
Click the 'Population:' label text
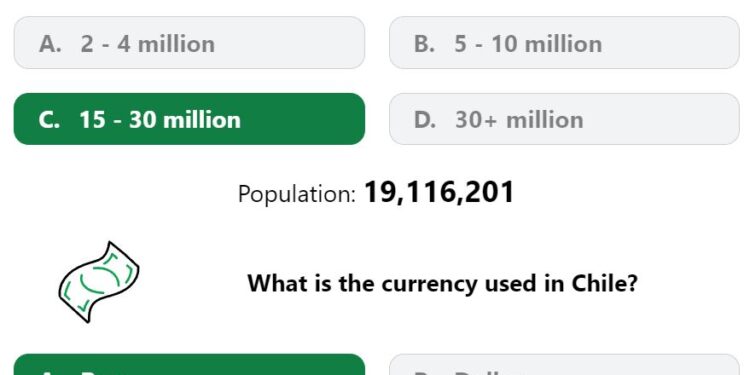point(297,194)
